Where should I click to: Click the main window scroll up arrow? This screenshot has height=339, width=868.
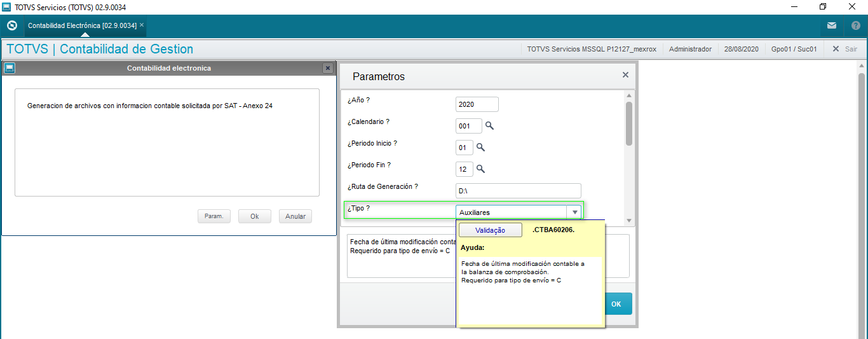tap(862, 66)
